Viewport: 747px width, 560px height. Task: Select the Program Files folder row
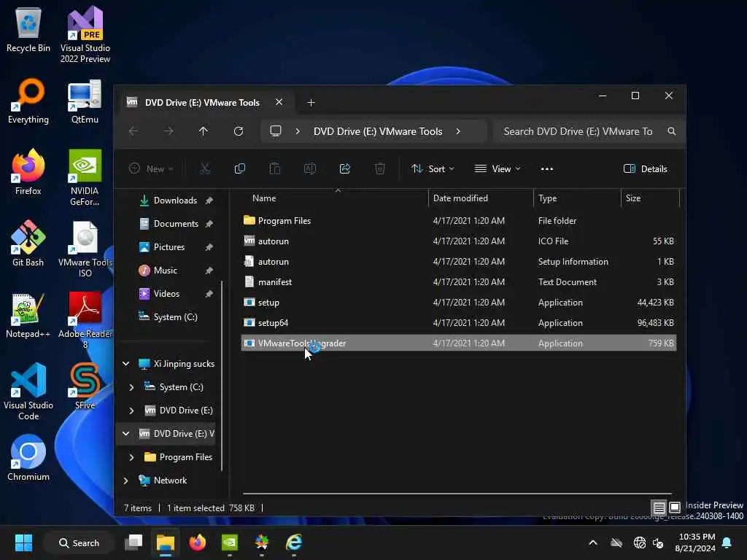click(459, 220)
